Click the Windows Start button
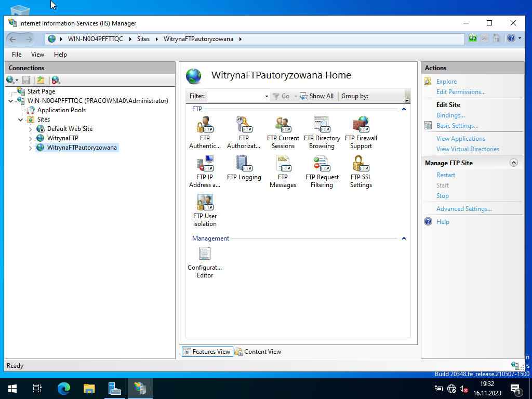The image size is (532, 399). tap(12, 388)
